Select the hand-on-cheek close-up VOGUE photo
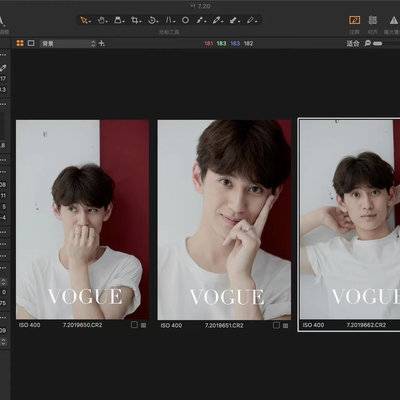 pos(224,220)
